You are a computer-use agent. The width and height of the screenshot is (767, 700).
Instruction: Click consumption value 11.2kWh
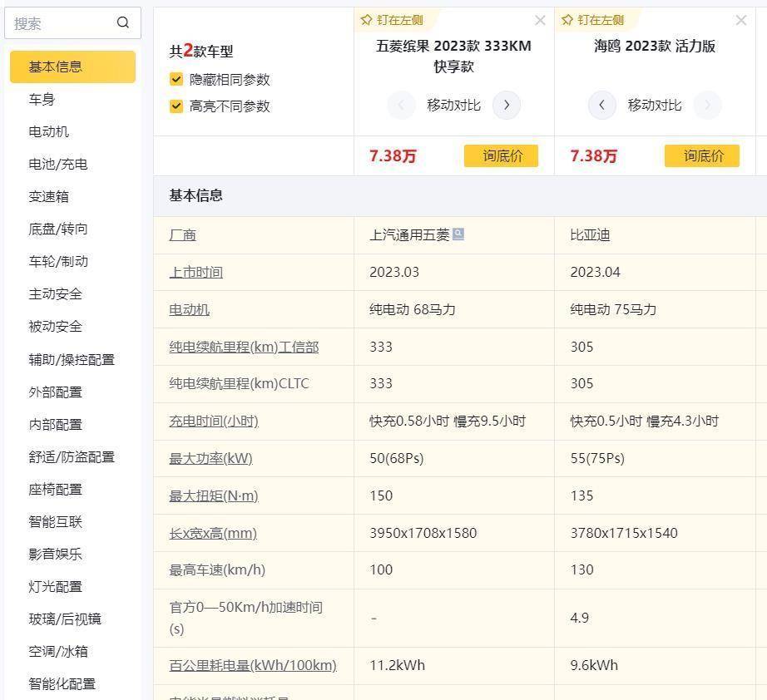(x=397, y=665)
